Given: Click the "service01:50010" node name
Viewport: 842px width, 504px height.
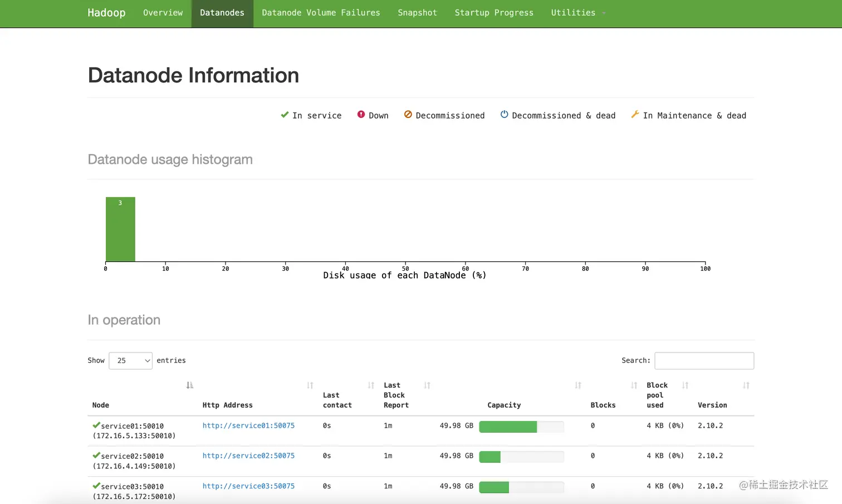Looking at the screenshot, I should [133, 426].
